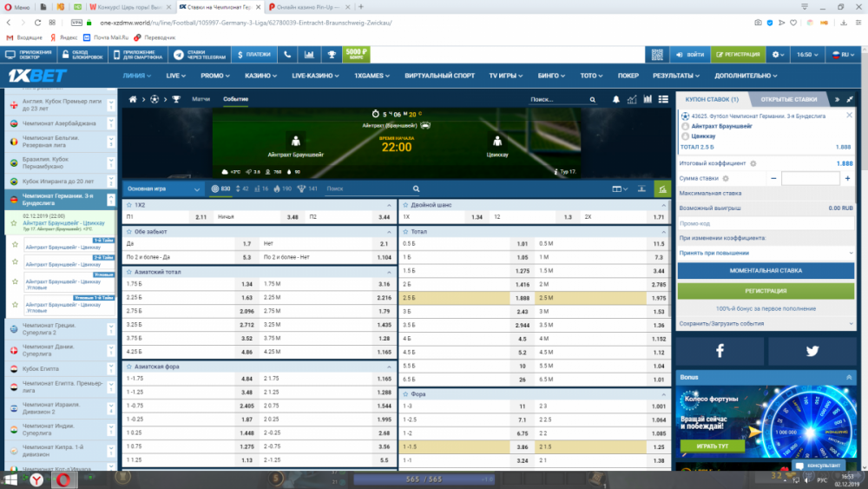Click the Twitter icon button
Screen dimensions: 868x489
tap(812, 351)
